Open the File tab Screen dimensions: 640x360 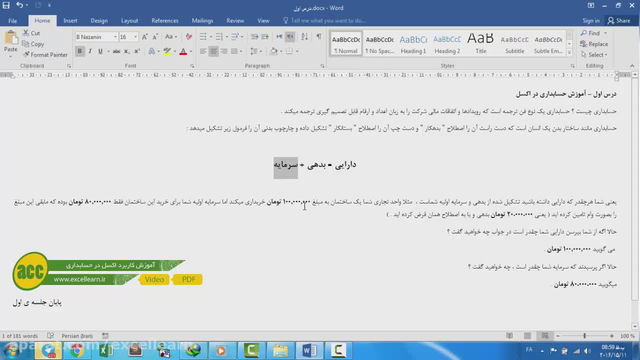[12, 20]
